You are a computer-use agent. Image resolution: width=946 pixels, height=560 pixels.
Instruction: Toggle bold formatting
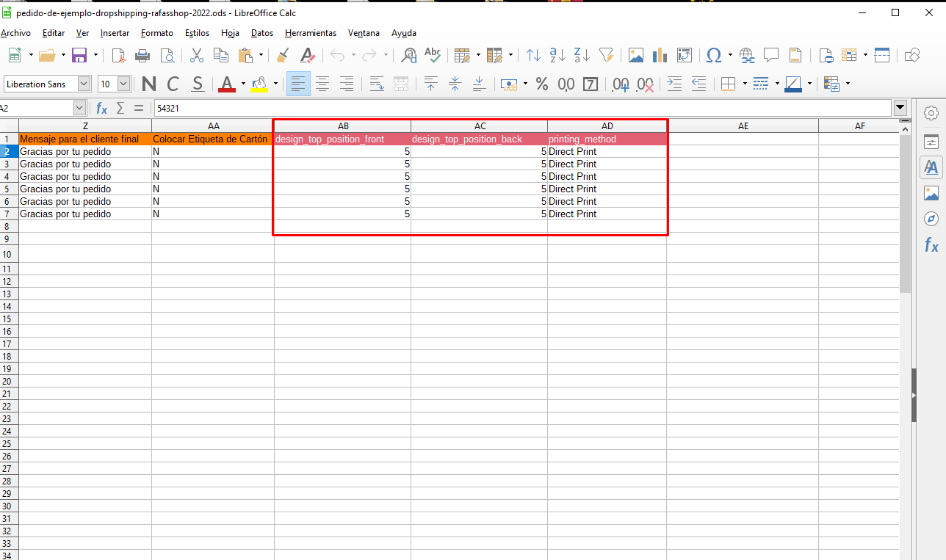(148, 84)
